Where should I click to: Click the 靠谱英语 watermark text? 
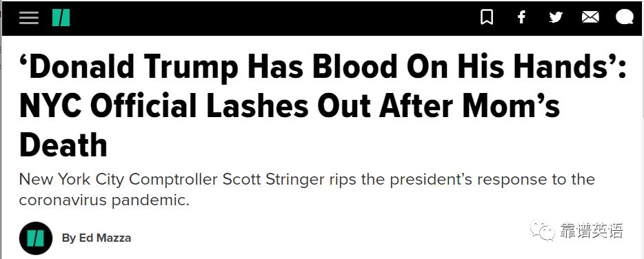[x=591, y=231]
